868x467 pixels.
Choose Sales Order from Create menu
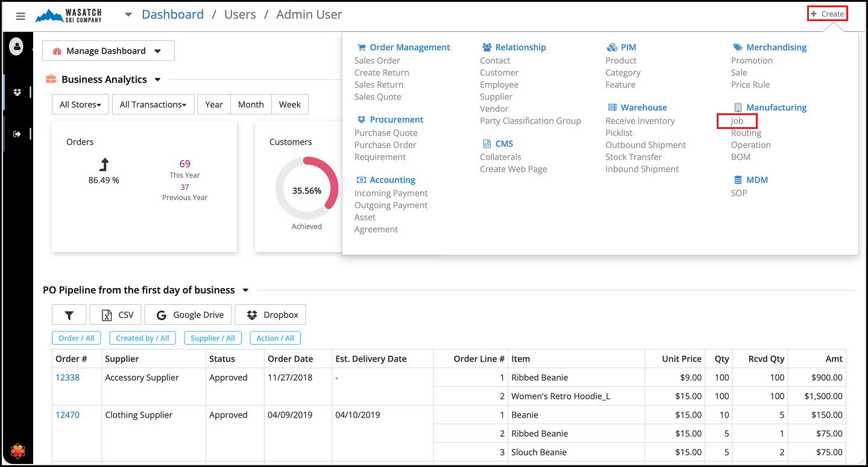377,60
